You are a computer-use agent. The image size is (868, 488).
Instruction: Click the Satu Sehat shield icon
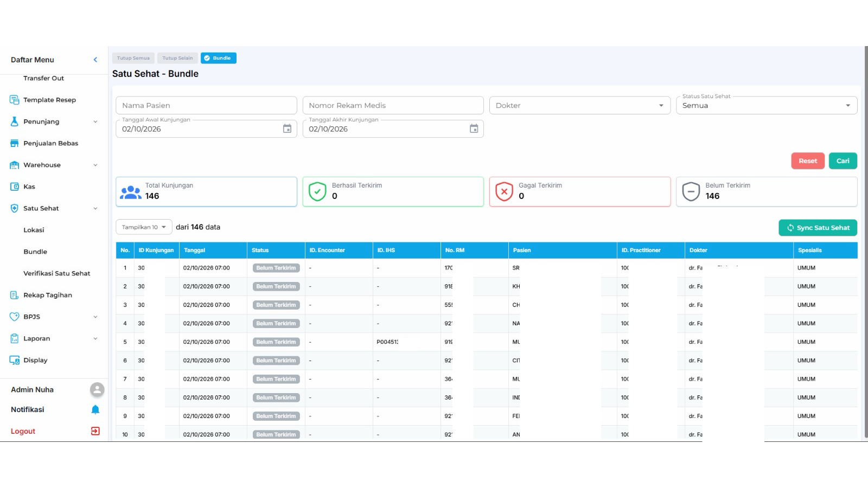(15, 208)
